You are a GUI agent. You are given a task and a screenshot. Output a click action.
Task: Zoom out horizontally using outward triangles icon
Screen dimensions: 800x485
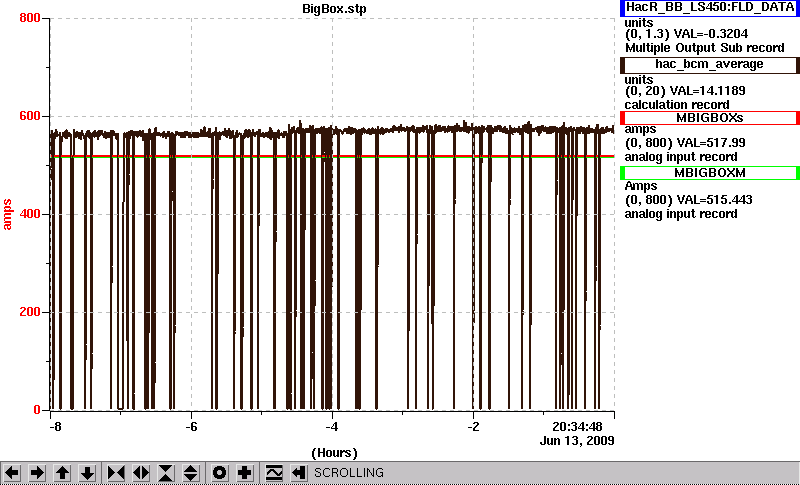[141, 473]
